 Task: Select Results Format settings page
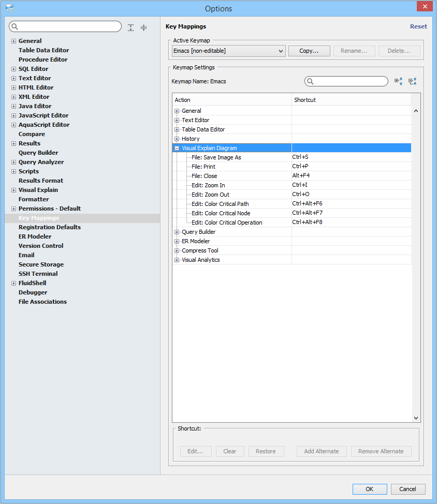pyautogui.click(x=41, y=181)
